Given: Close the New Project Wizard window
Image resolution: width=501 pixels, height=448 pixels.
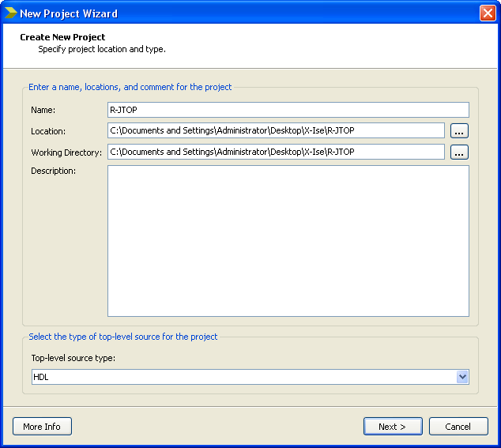Looking at the screenshot, I should [487, 13].
